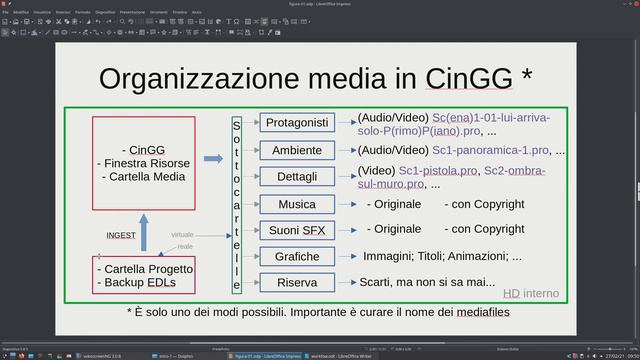Open the Presentazione menu
This screenshot has width=640, height=360.
click(x=132, y=12)
